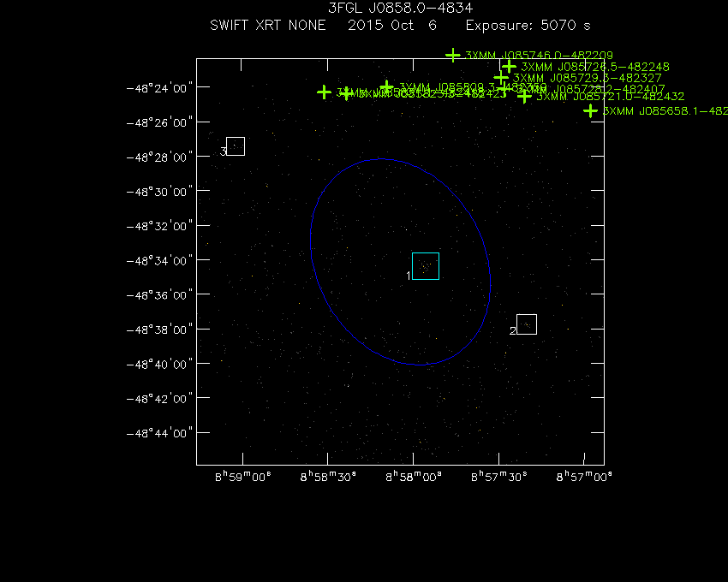728x582 pixels.
Task: Click declination label -48°28'00"
Action: click(x=159, y=157)
